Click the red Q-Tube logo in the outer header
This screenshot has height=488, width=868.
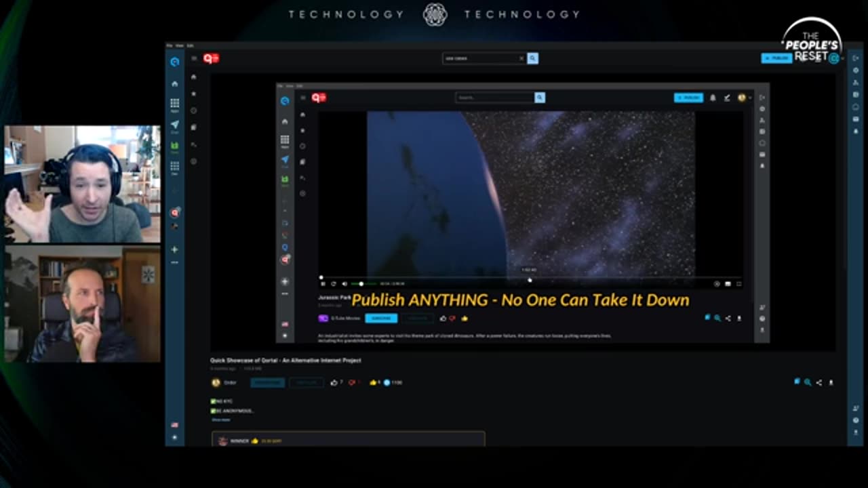click(211, 58)
